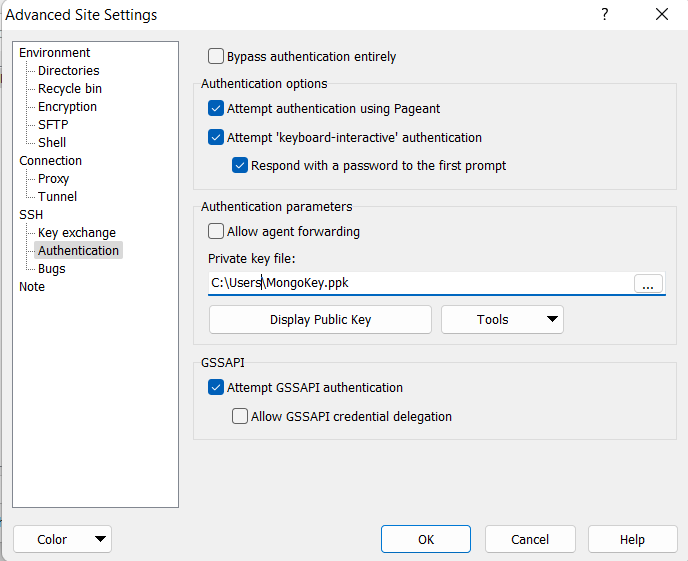
Task: Select Recycle bin in the tree
Action: (x=69, y=89)
